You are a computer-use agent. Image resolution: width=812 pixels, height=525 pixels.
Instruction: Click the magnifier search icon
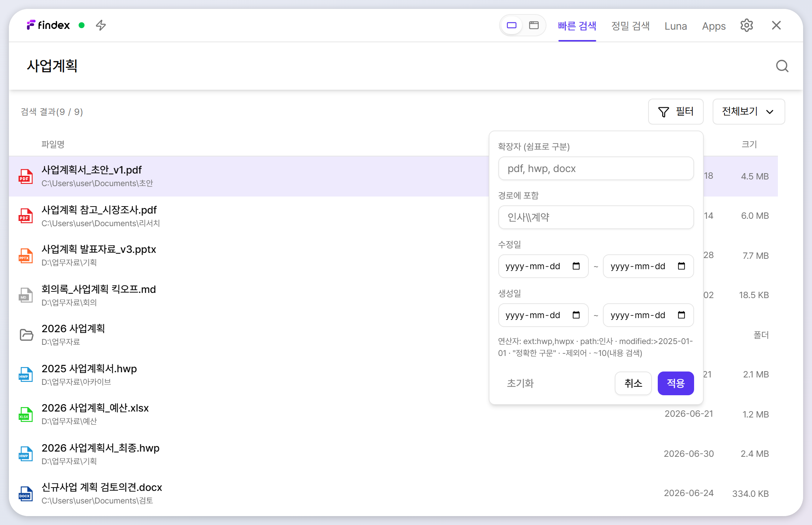click(782, 66)
